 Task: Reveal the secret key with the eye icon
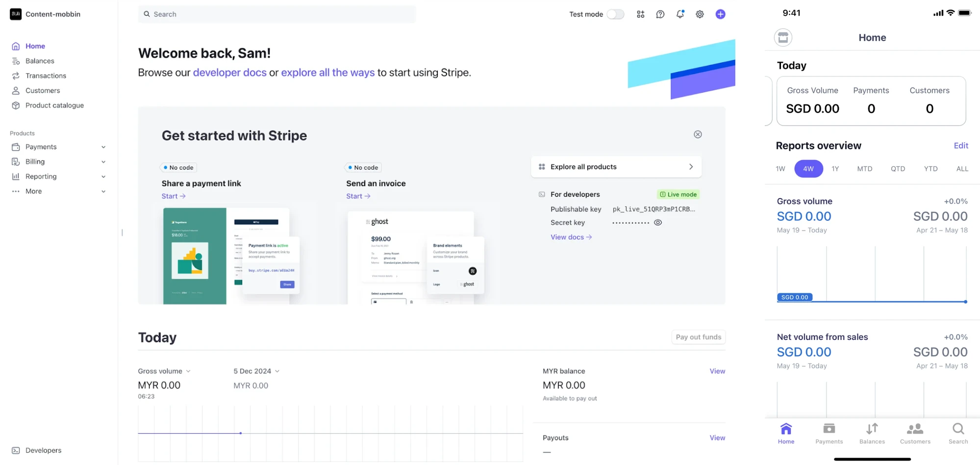pyautogui.click(x=658, y=222)
